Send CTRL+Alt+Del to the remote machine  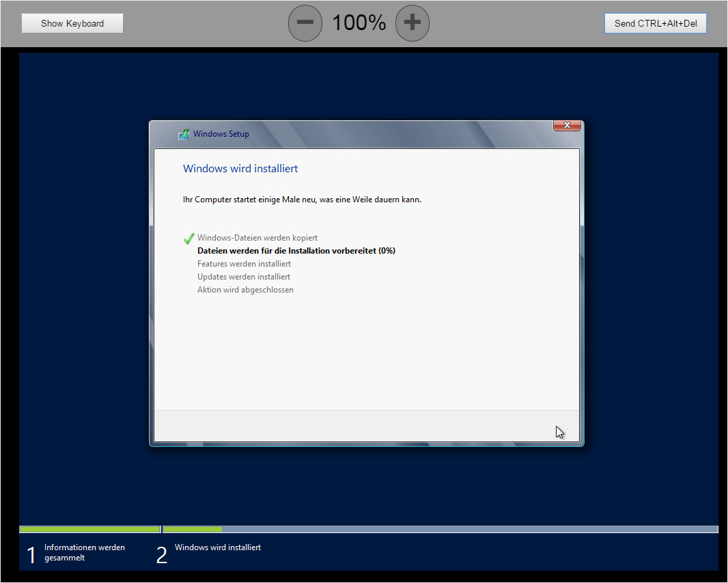(x=655, y=23)
